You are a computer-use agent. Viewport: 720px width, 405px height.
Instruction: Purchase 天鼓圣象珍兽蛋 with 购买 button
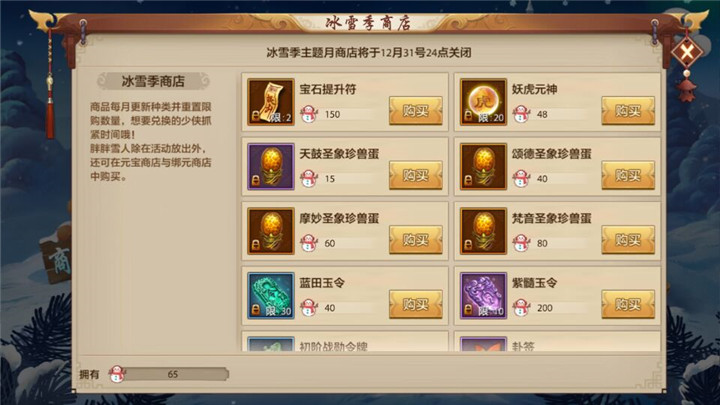coord(416,175)
